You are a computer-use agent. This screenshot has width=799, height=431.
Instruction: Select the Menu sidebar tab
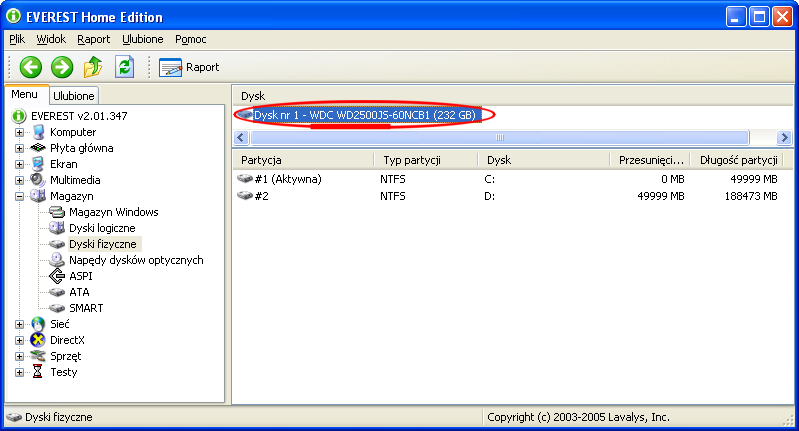pos(24,95)
